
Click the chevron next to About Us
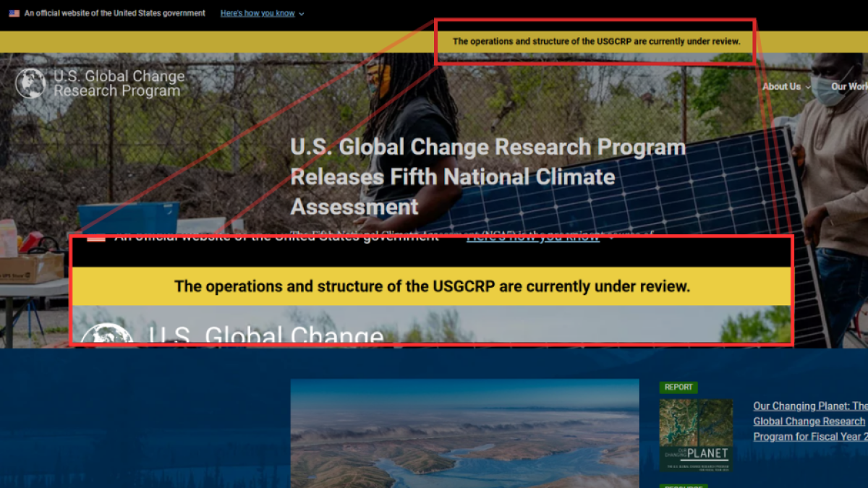[807, 87]
